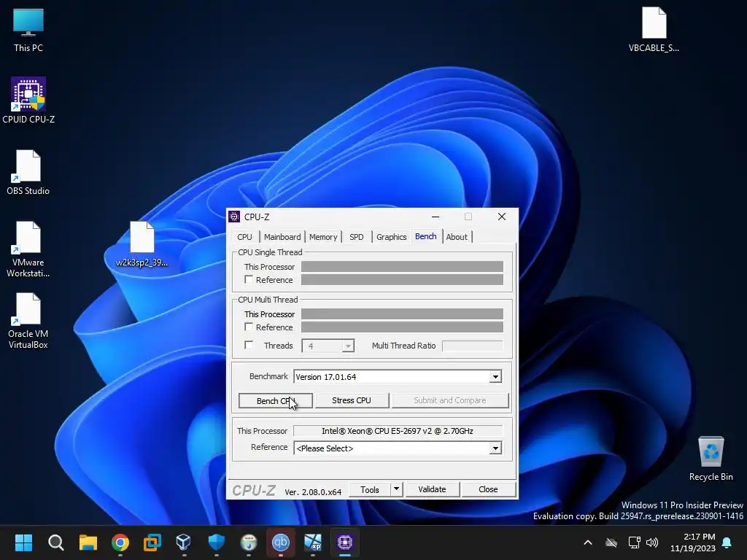Open the XP taskbar icon
747x560 pixels.
pos(313,542)
